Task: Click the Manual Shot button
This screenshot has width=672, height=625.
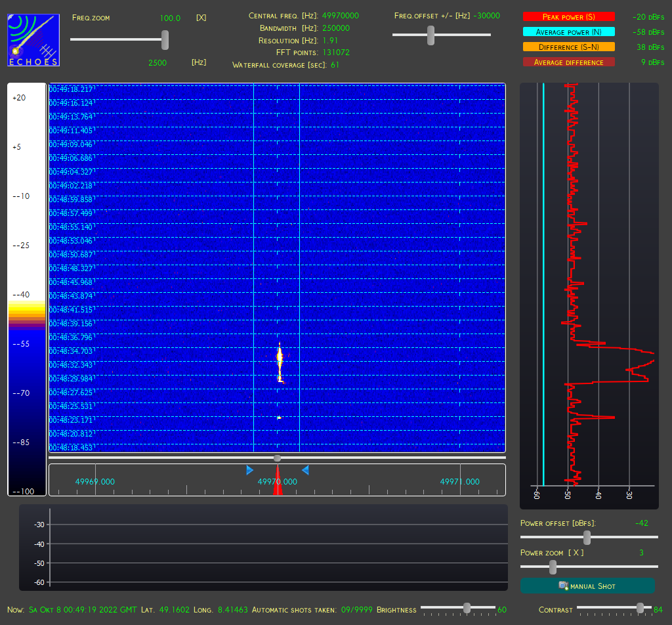Action: coord(587,586)
